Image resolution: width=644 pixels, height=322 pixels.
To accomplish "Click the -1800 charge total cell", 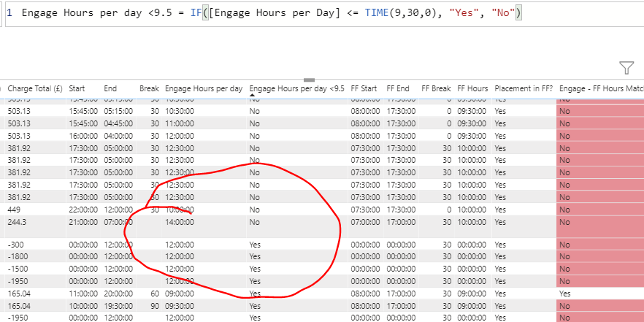I will [18, 256].
